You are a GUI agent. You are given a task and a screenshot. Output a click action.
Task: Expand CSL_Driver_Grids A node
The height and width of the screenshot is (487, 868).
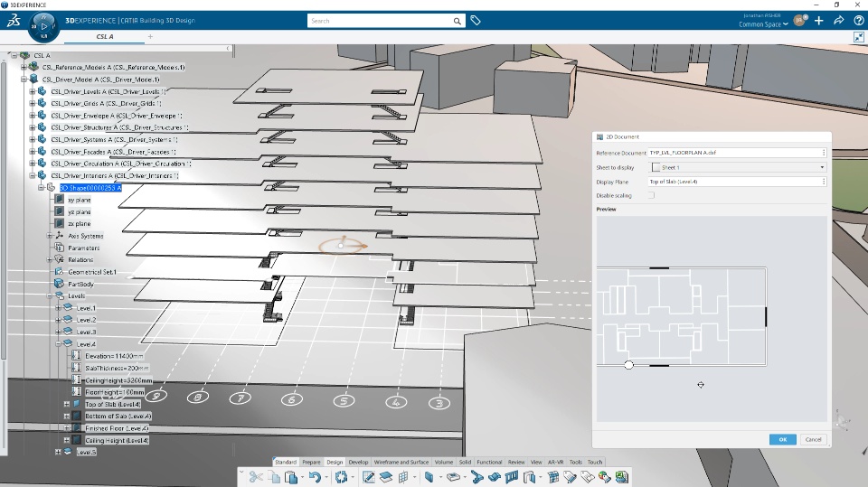click(x=33, y=104)
